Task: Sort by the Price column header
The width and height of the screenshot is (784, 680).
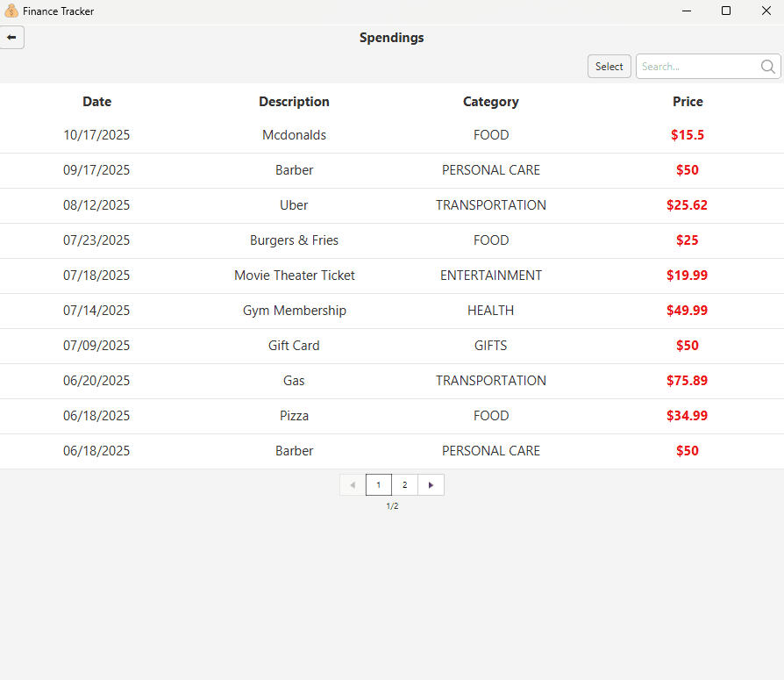Action: click(x=688, y=102)
